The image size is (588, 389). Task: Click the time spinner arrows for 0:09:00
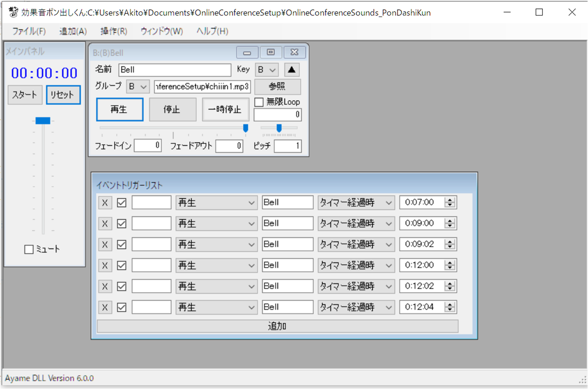pyautogui.click(x=450, y=223)
